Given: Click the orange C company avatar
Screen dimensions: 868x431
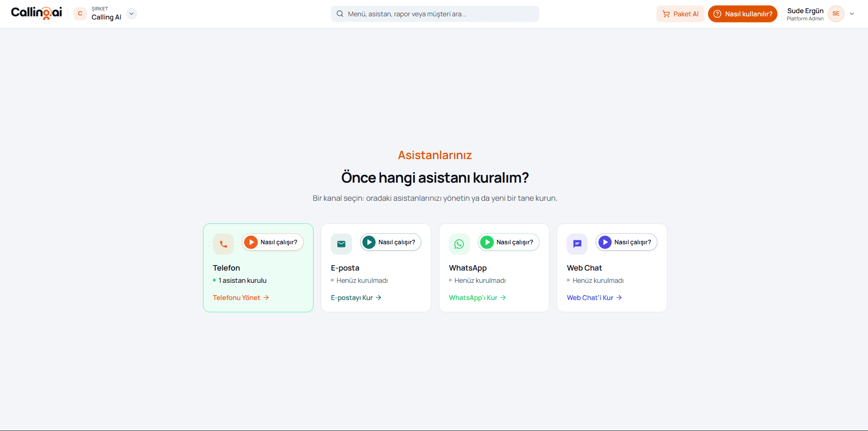Looking at the screenshot, I should pos(80,14).
